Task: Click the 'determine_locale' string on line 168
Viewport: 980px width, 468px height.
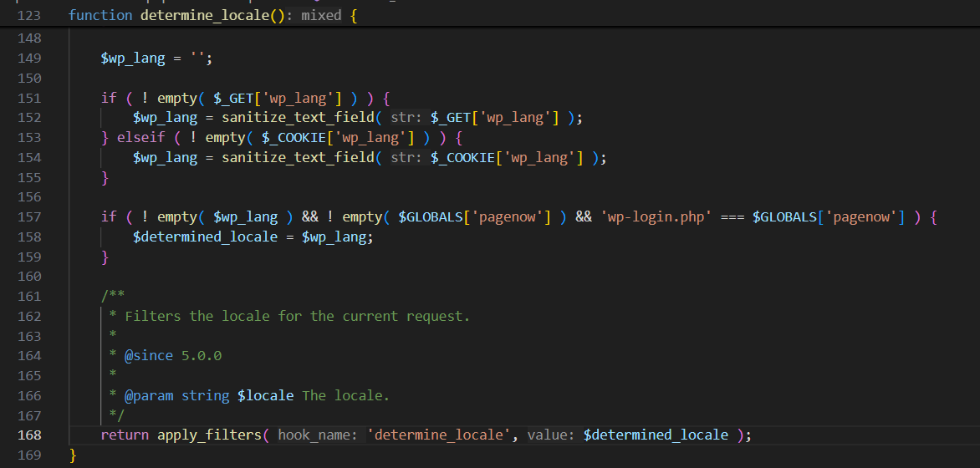Action: pos(438,435)
